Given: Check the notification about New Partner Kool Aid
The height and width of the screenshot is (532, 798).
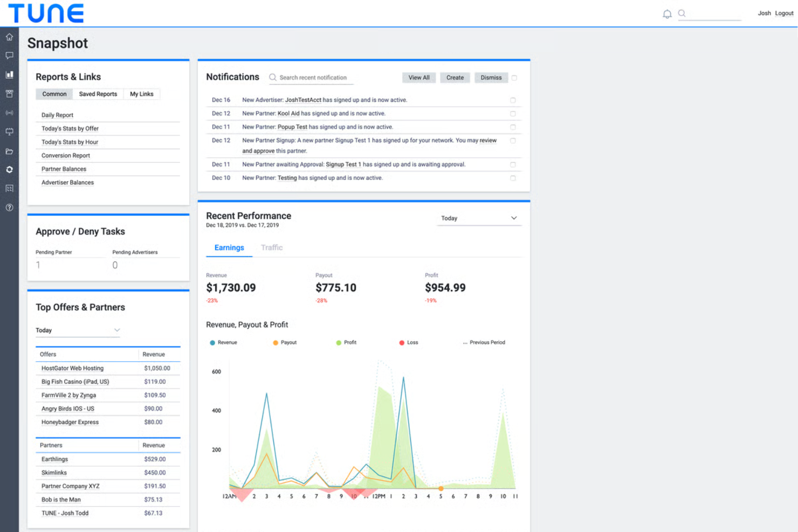Looking at the screenshot, I should coord(513,113).
